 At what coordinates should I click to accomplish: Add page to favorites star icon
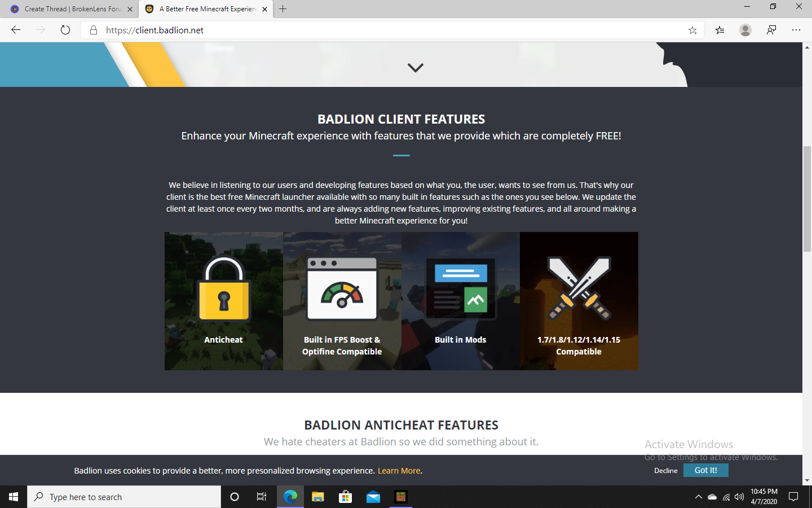click(x=692, y=30)
